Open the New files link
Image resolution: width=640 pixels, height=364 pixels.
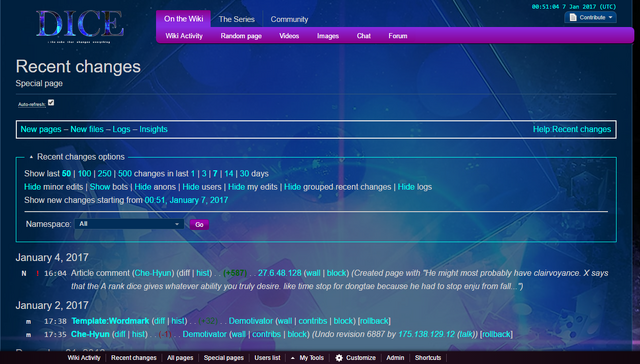point(87,129)
